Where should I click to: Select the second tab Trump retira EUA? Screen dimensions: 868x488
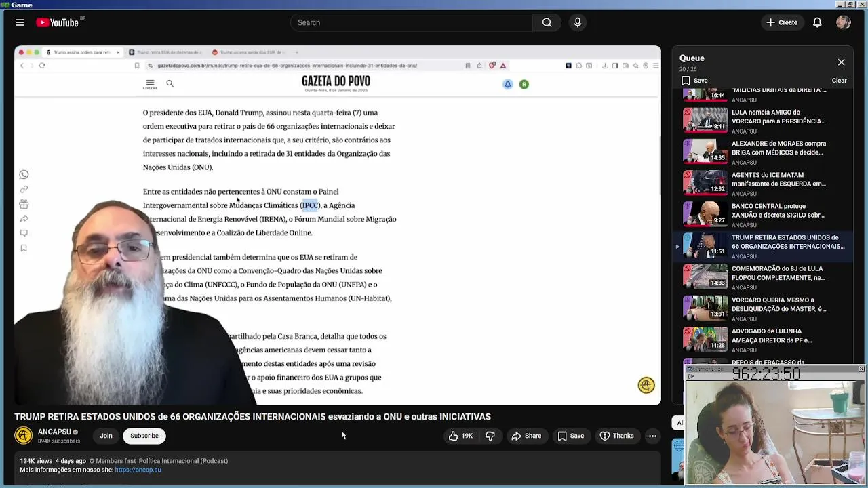point(165,52)
